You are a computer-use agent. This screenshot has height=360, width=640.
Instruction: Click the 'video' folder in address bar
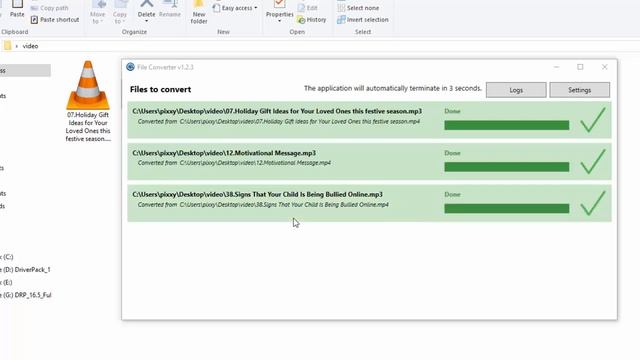(x=30, y=46)
